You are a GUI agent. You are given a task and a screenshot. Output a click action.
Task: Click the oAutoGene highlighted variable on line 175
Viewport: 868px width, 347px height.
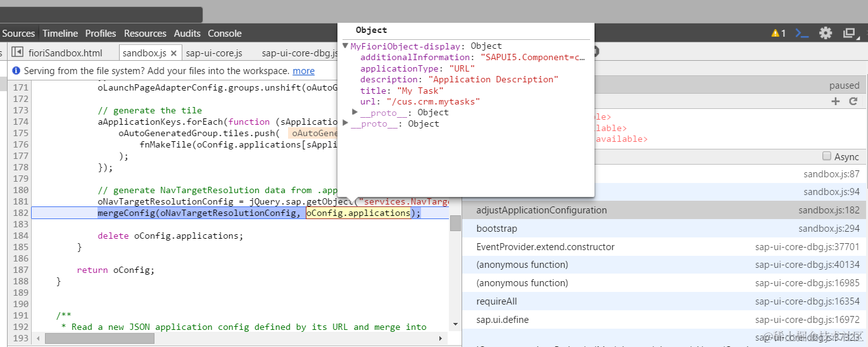pos(312,133)
